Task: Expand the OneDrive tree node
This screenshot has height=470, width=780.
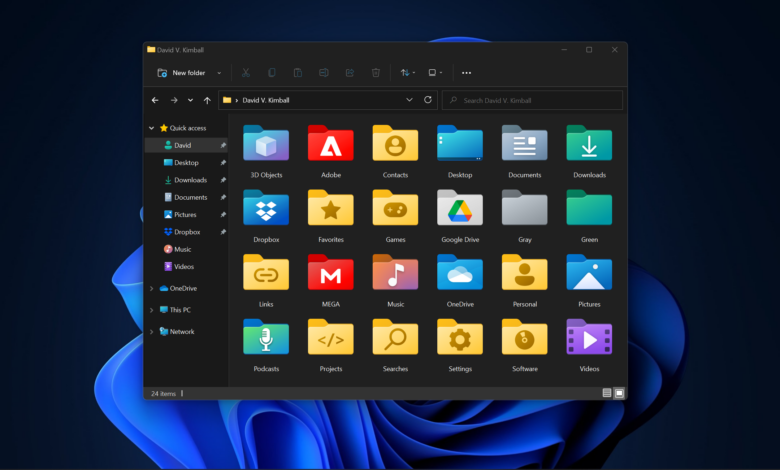Action: point(151,288)
